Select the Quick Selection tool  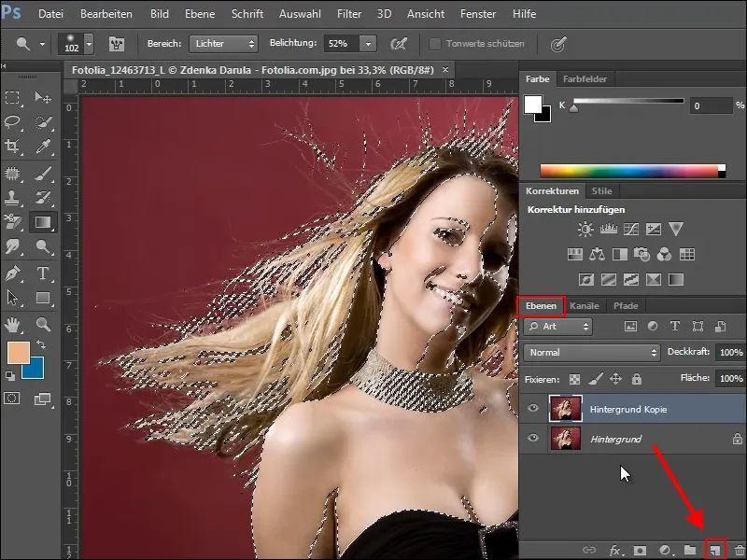(x=43, y=122)
